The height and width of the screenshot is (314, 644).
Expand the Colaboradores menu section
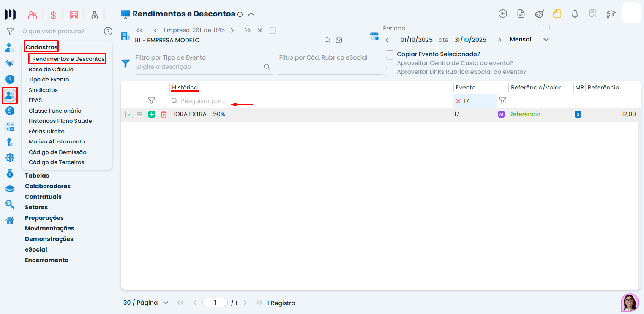(x=48, y=186)
